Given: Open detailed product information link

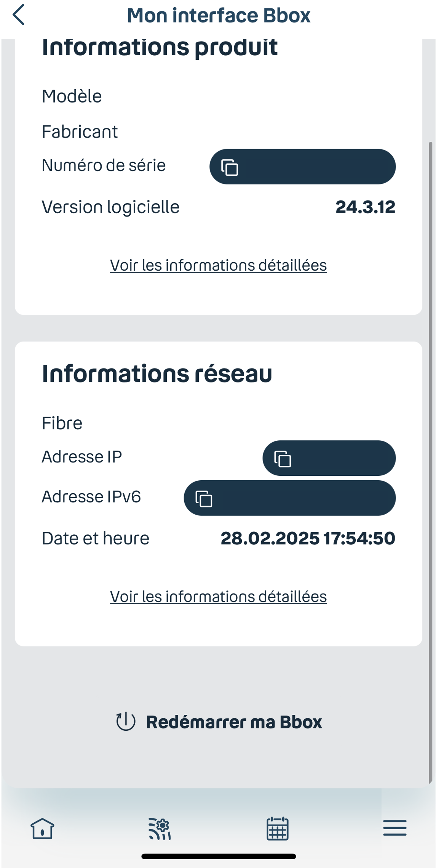Looking at the screenshot, I should click(218, 265).
